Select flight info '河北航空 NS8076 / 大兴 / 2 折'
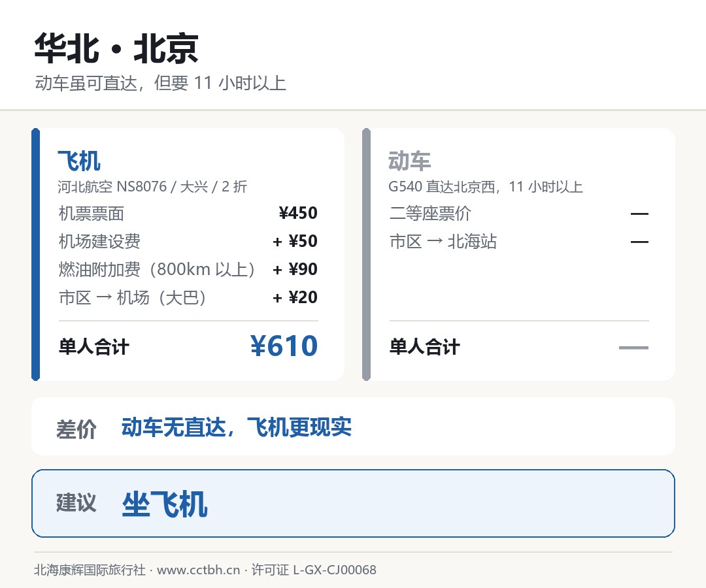Screen dimensions: 706x588 pos(152,186)
